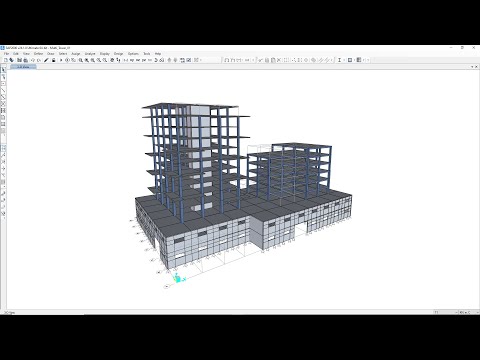The height and width of the screenshot is (360, 480).
Task: Select the 3-D View window tab
Action: [x=23, y=67]
